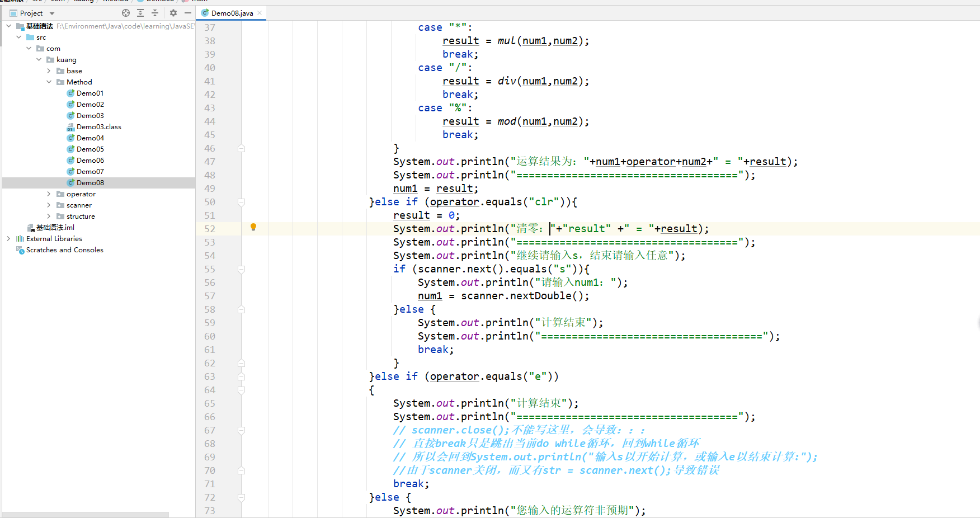This screenshot has height=518, width=980.
Task: Select Scratches and Consoles node
Action: [x=64, y=250]
